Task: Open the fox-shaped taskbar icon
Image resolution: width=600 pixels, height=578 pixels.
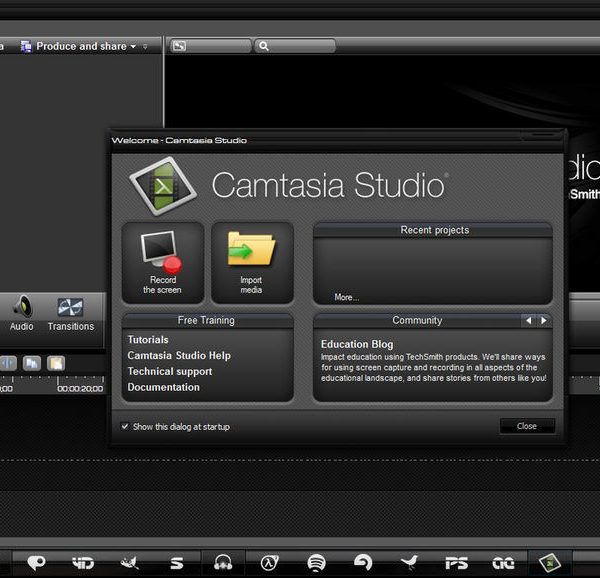Action: pyautogui.click(x=130, y=563)
